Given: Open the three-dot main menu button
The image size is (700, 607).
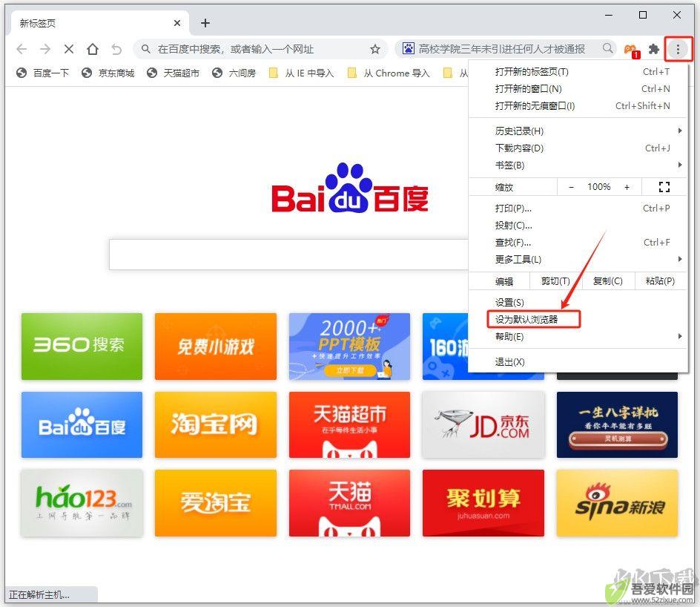Looking at the screenshot, I should click(x=678, y=49).
